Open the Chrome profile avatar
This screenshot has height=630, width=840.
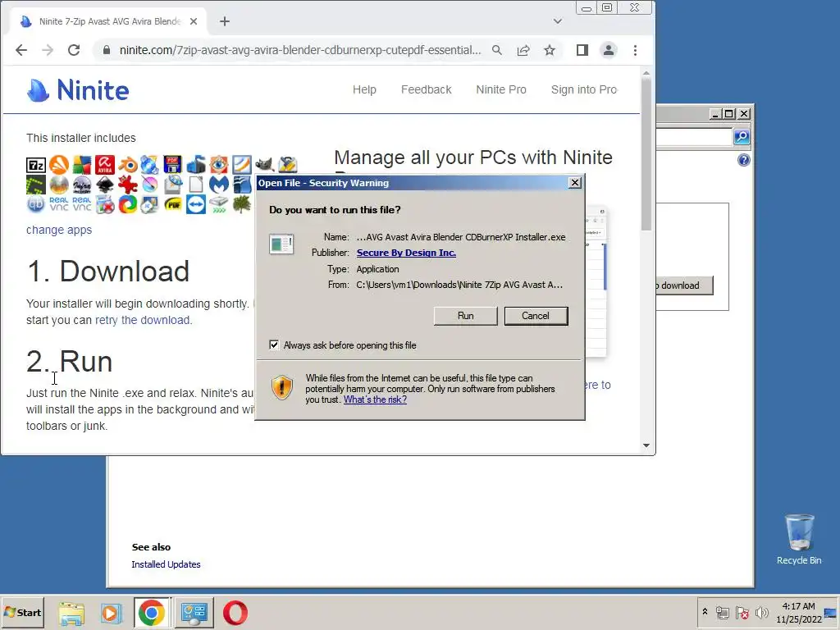pos(609,50)
